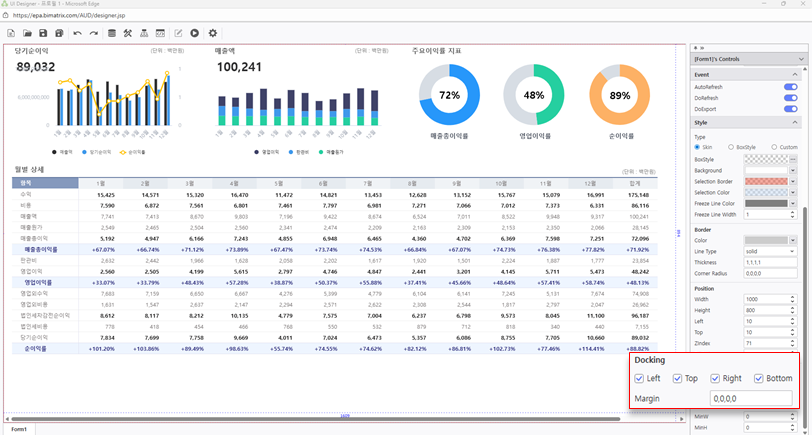Undo the last designer action
Viewport: 812px width, 435px height.
[78, 34]
